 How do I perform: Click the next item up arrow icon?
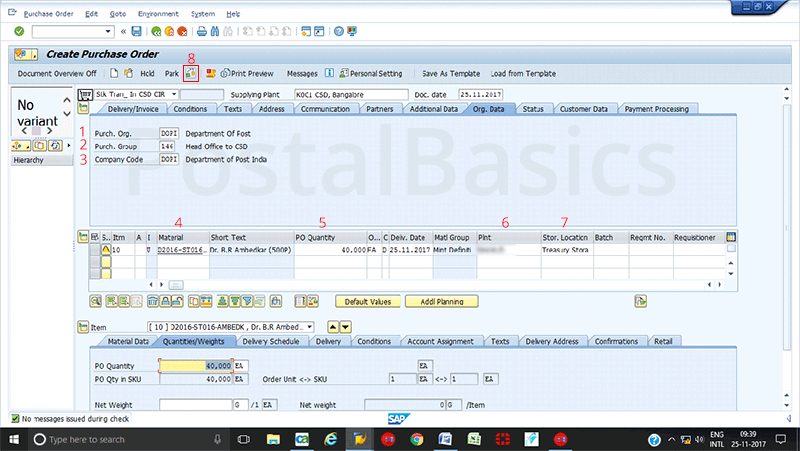coord(333,327)
